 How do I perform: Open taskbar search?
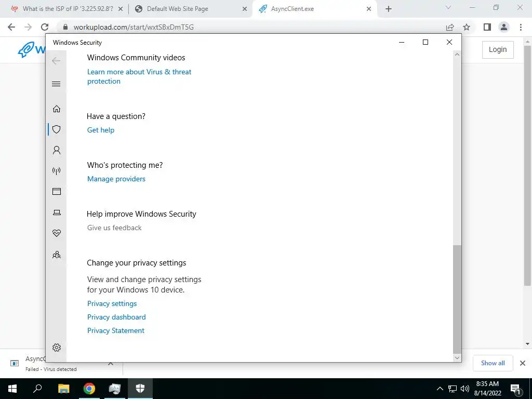[37, 389]
